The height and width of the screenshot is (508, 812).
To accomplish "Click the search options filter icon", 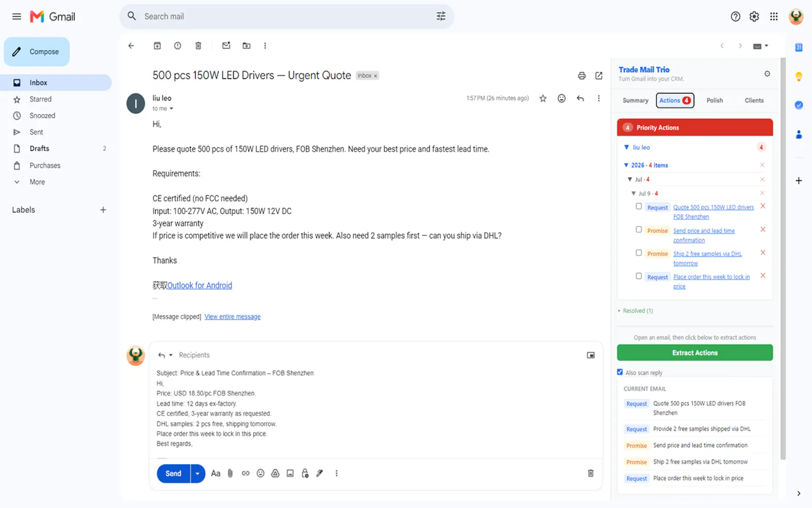I will tap(441, 16).
